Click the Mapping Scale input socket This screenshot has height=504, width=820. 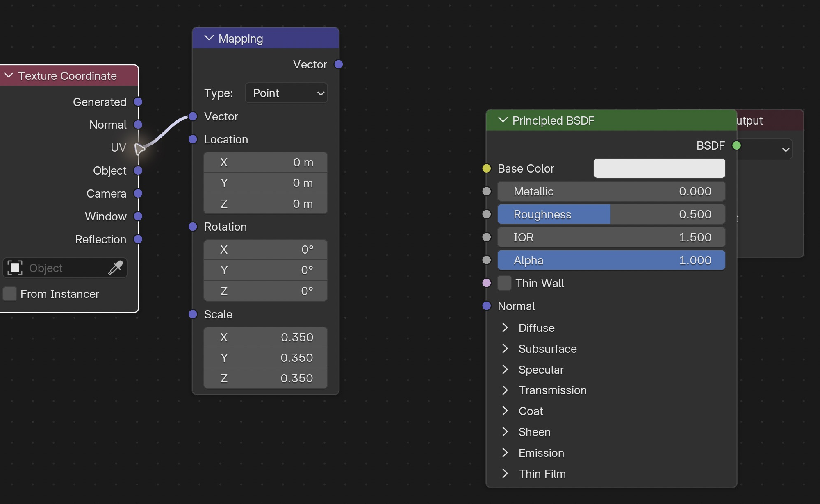[x=193, y=314]
